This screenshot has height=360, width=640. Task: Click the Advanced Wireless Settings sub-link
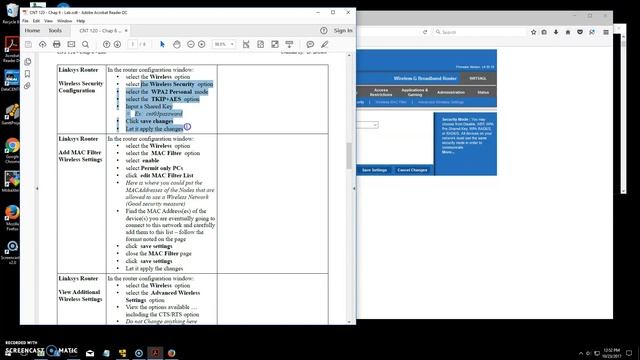(441, 102)
